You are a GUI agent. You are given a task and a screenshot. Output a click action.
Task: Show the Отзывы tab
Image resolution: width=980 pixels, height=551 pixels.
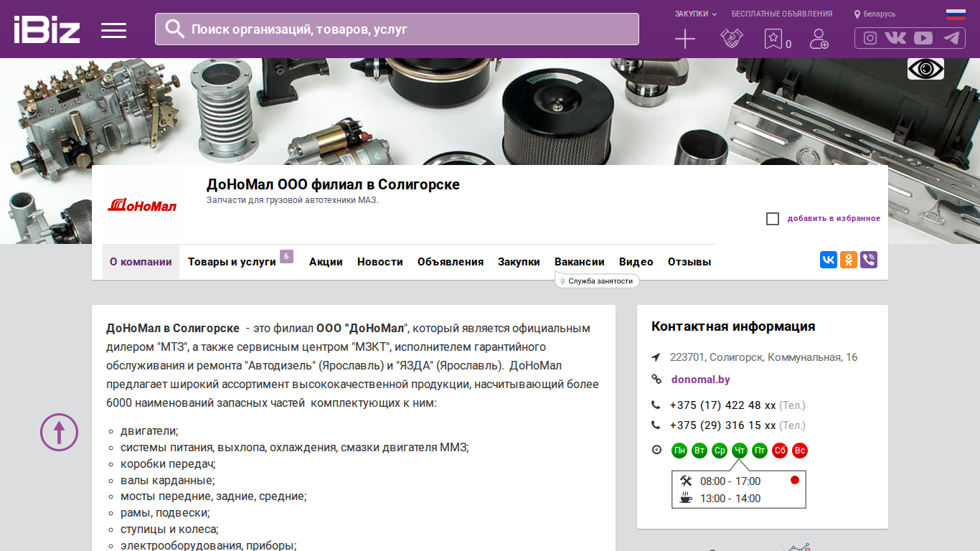689,262
